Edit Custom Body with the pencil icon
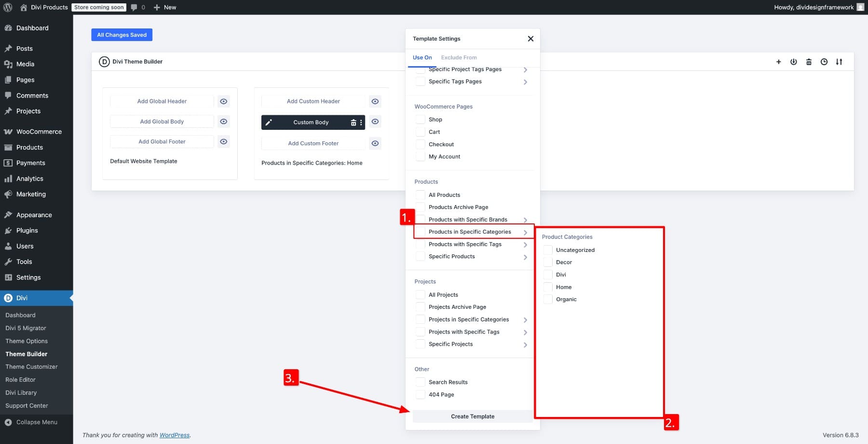Viewport: 868px width, 444px height. pyautogui.click(x=269, y=123)
